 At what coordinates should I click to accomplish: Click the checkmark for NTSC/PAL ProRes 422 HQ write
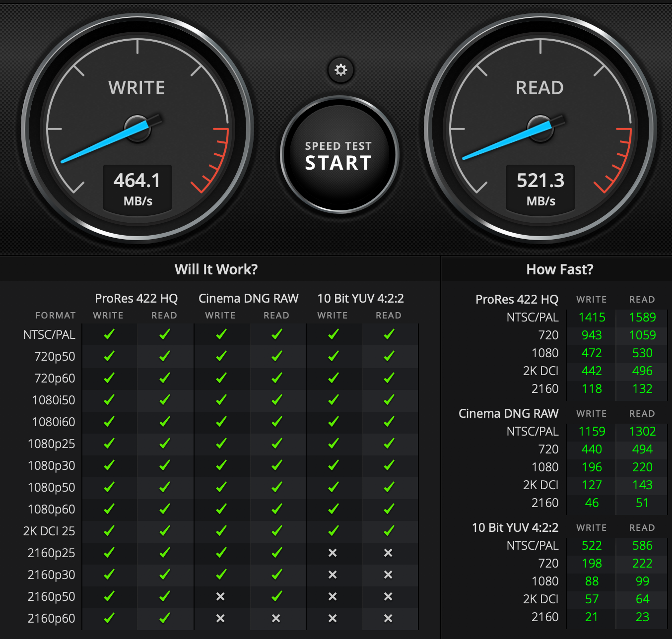pyautogui.click(x=109, y=334)
